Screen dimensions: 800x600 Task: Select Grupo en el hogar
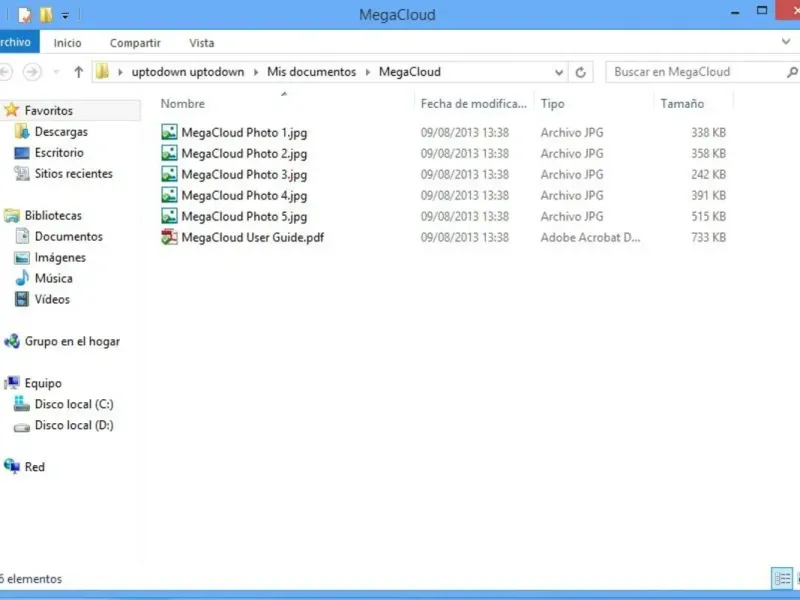tap(72, 341)
